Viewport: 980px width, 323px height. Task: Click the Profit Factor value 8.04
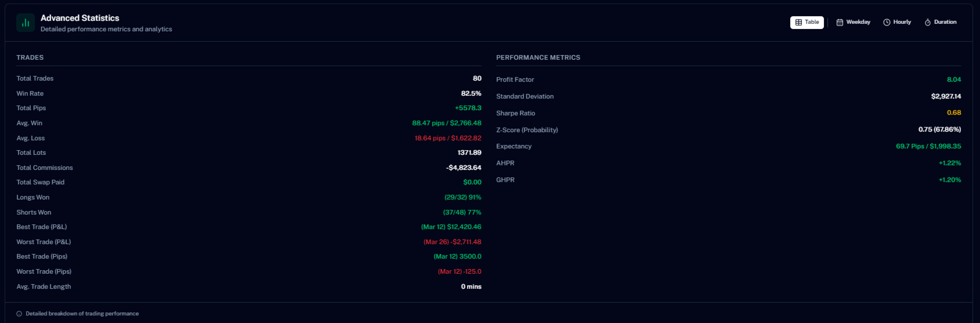tap(954, 79)
